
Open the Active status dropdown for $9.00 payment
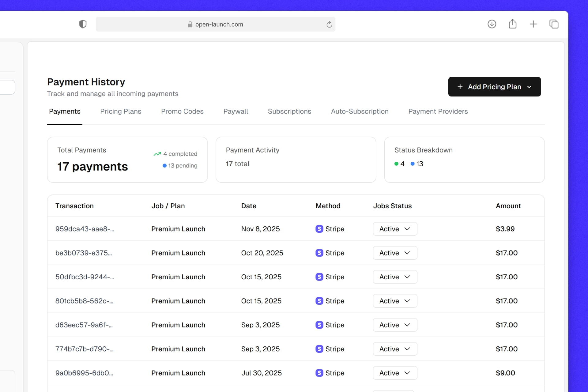(395, 373)
